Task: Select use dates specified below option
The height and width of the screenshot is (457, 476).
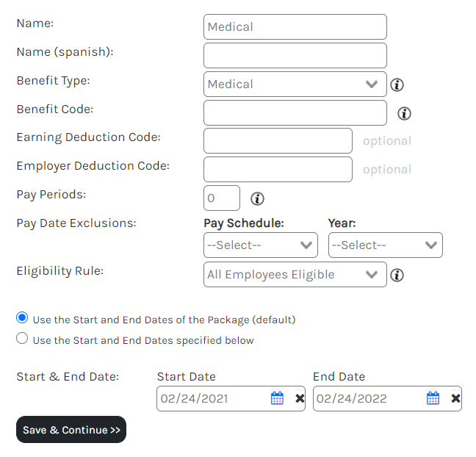Action: [x=22, y=339]
